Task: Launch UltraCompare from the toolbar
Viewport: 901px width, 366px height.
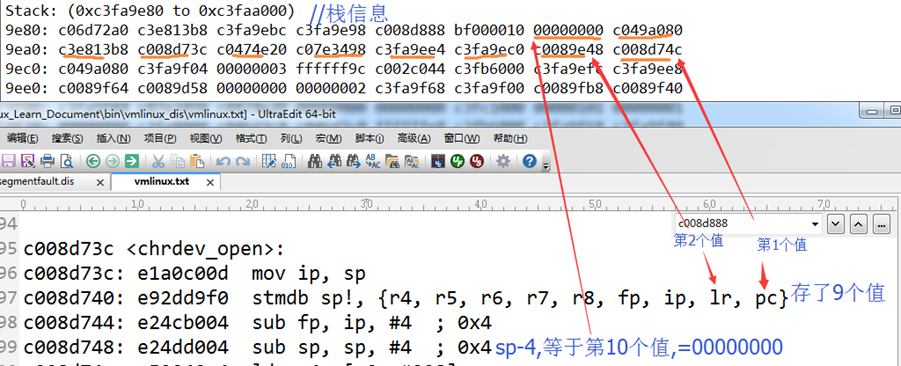Action: (438, 161)
